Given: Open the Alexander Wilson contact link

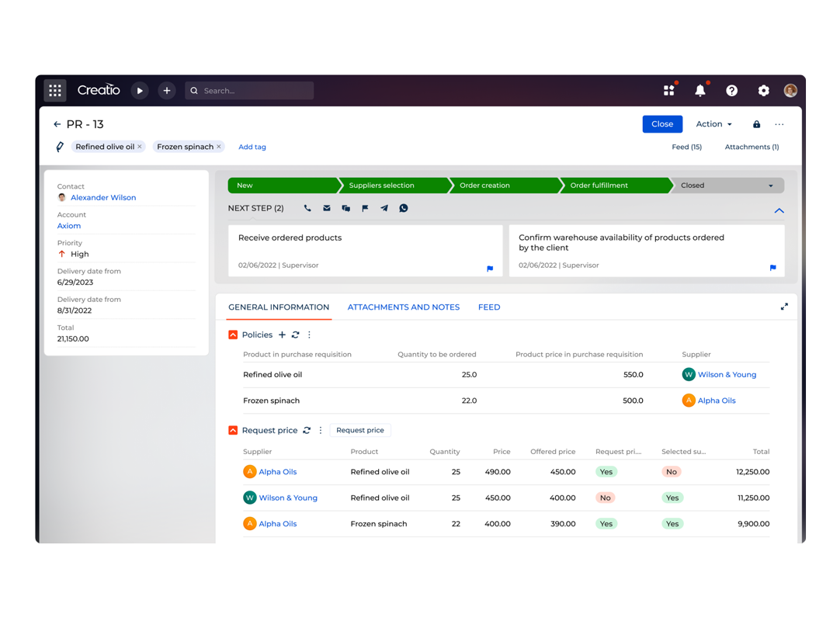Looking at the screenshot, I should point(103,197).
